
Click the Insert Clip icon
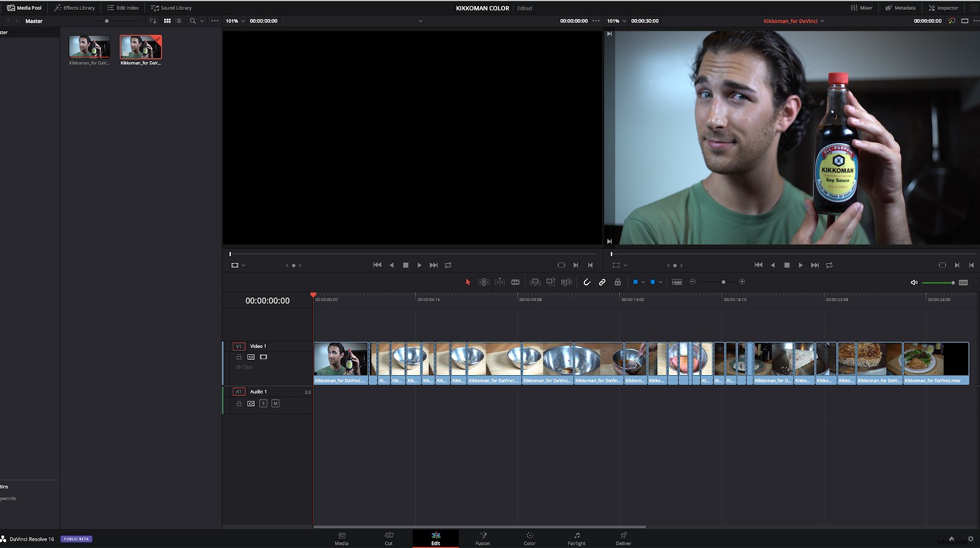pos(535,282)
